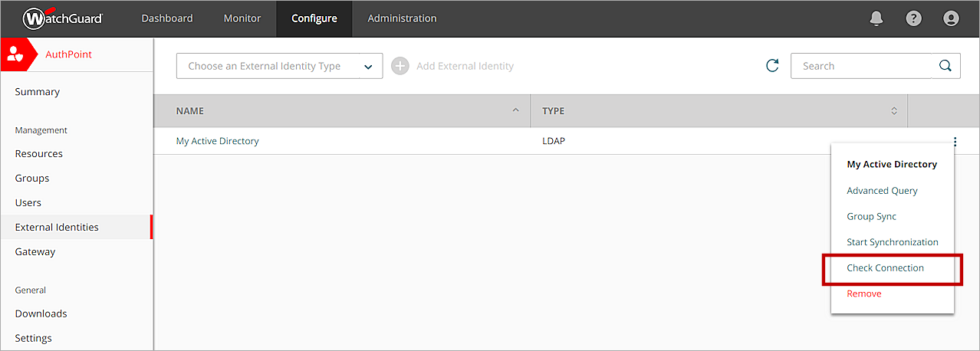Open Group Sync from the menu
The image size is (980, 351).
point(871,216)
